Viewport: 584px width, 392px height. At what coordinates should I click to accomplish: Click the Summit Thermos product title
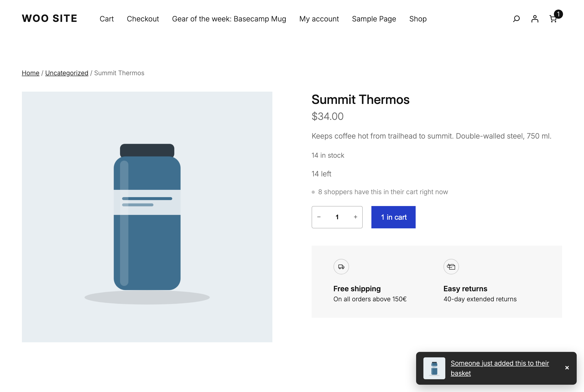360,100
